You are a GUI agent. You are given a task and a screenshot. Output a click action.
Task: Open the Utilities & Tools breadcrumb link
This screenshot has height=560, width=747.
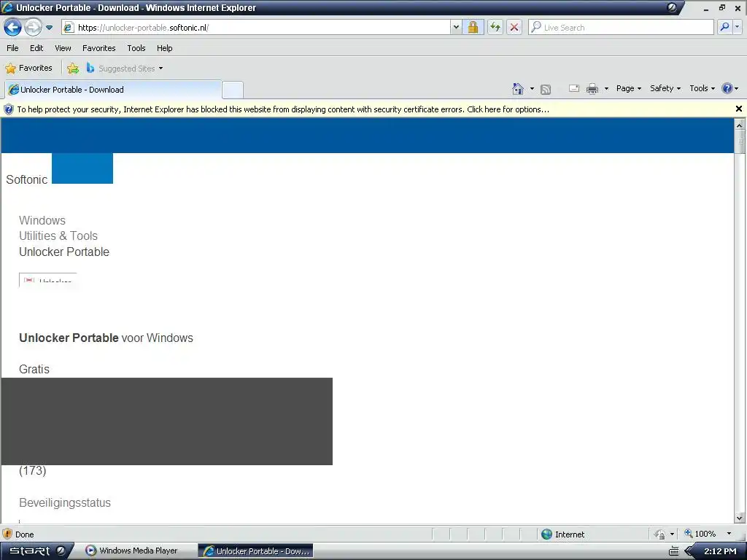[58, 236]
